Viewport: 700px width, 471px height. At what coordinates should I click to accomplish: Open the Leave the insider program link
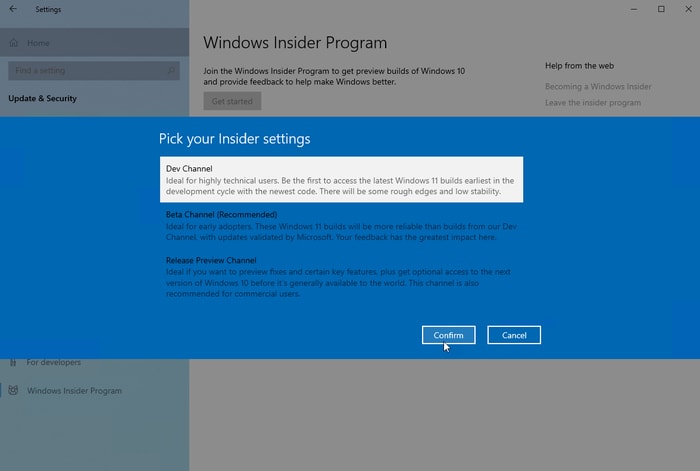click(x=593, y=103)
